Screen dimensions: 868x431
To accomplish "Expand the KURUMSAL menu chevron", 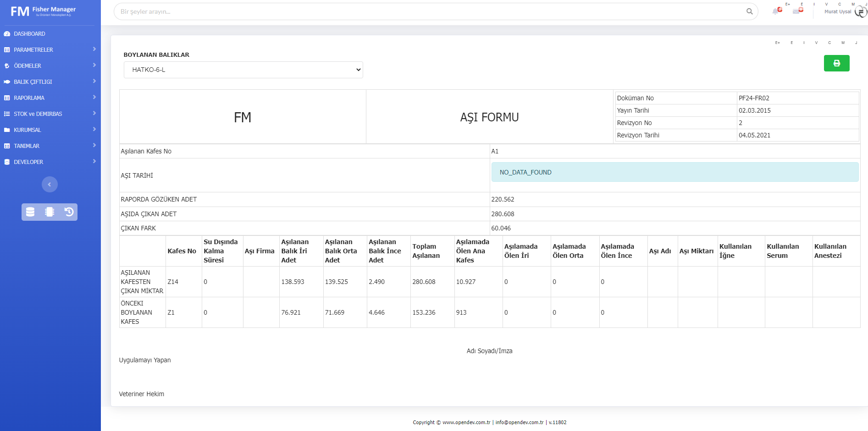I will 94,129.
